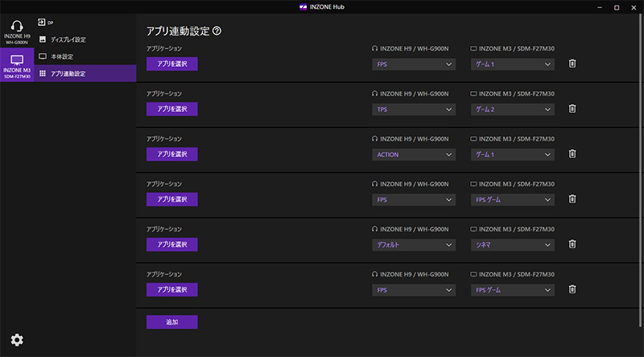Click アプリを選択 in the first row
Image resolution: width=644 pixels, height=357 pixels.
tap(171, 64)
